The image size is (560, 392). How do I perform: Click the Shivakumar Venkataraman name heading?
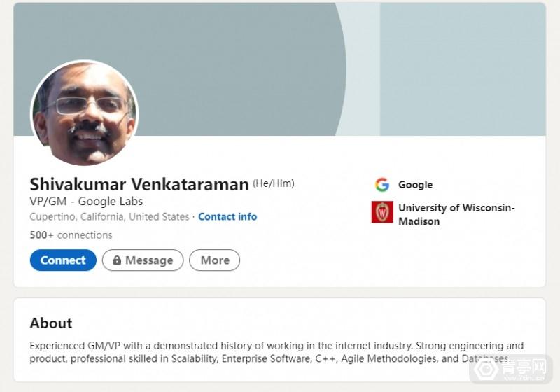[x=139, y=185]
